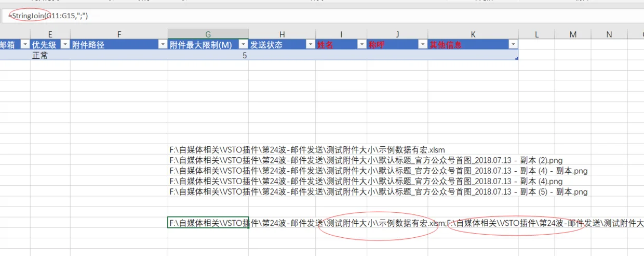Select column E header

[x=50, y=34]
